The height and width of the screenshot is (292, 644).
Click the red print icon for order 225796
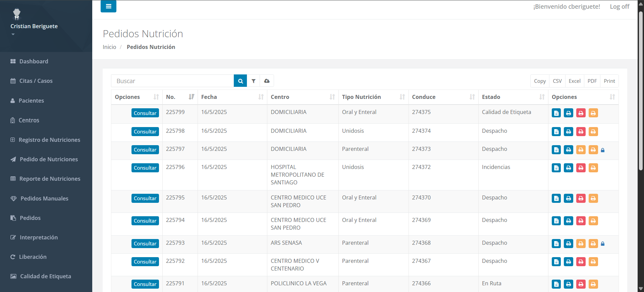pyautogui.click(x=581, y=168)
